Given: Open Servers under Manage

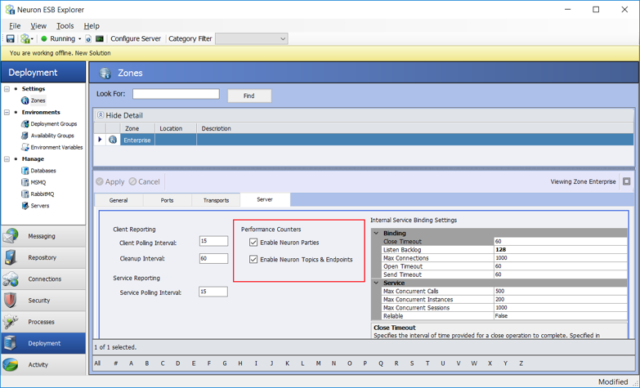Looking at the screenshot, I should pos(40,206).
